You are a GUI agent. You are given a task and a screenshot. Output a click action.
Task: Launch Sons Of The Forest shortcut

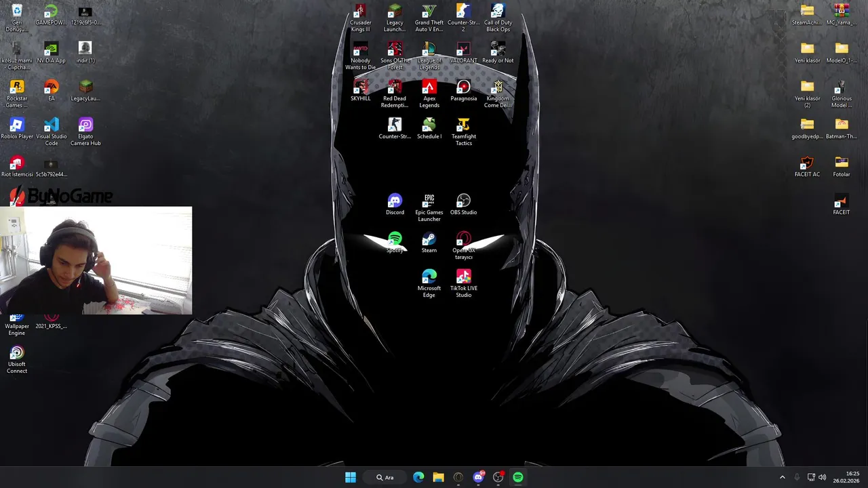(395, 56)
